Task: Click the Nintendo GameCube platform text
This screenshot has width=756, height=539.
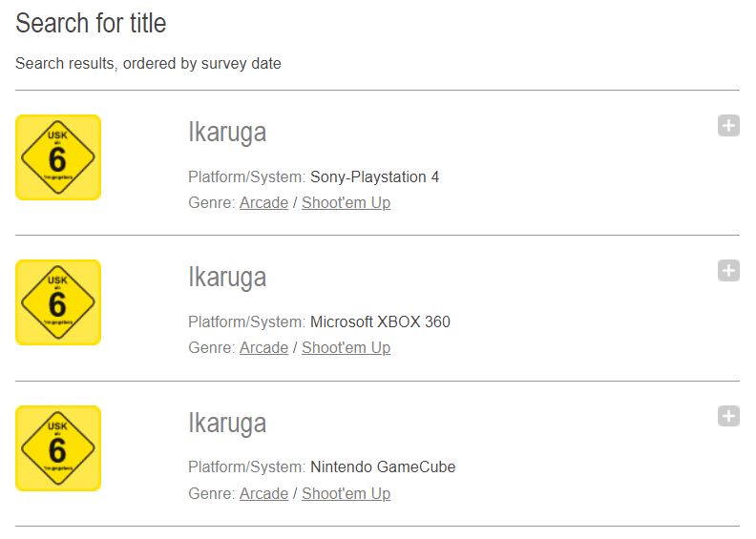Action: point(383,467)
